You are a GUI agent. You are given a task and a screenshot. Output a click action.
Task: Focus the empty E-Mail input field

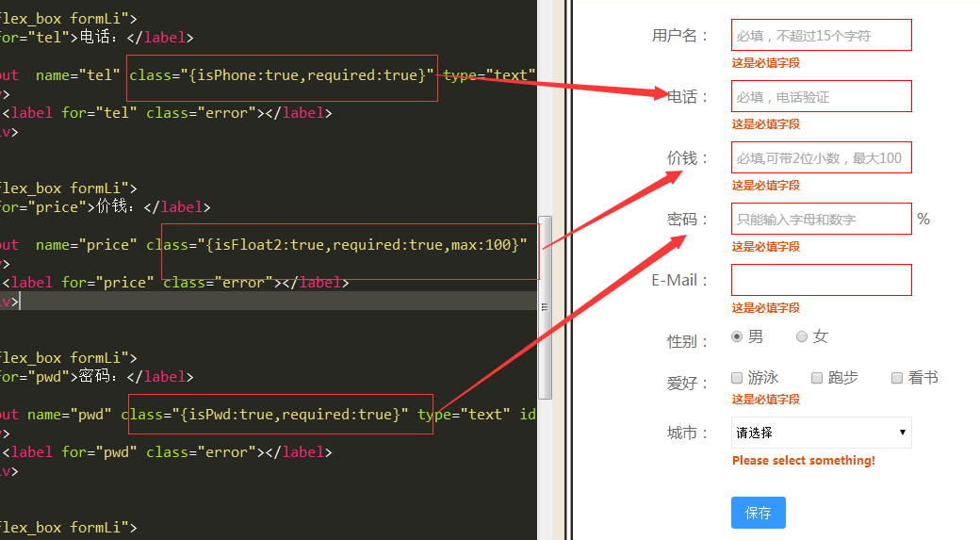click(822, 280)
